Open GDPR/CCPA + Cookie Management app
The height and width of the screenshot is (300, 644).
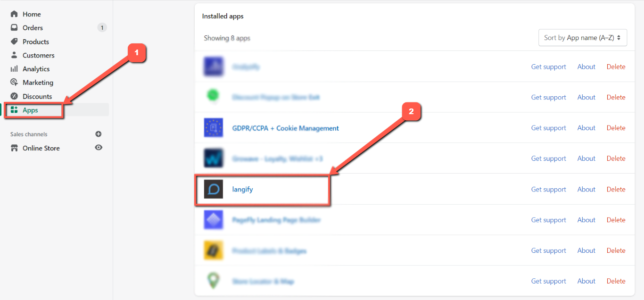(286, 128)
